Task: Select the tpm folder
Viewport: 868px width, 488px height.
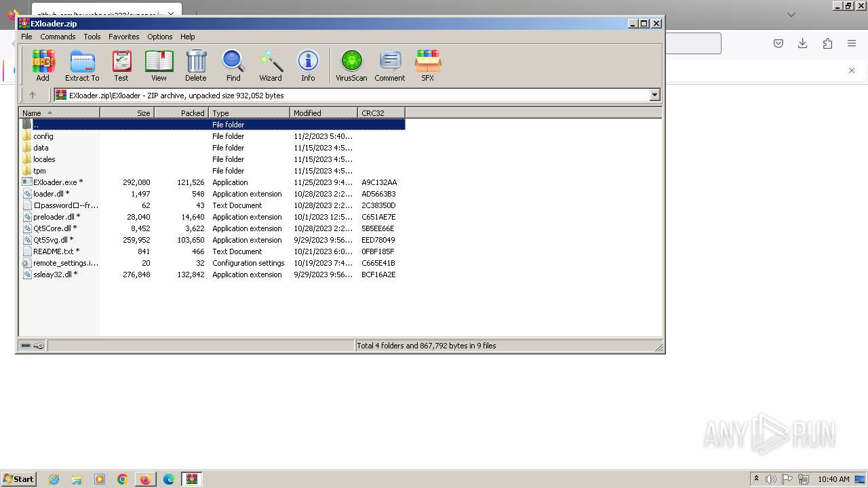Action: [212, 171]
